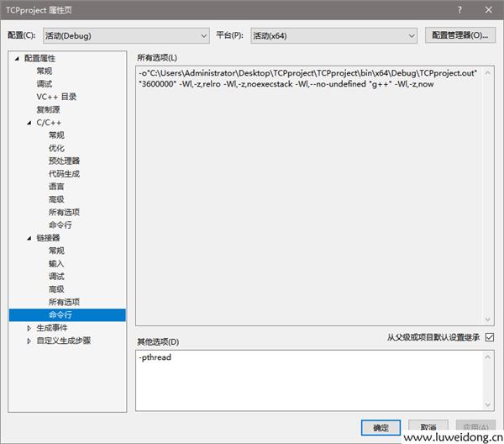Select 输入 under 链接器
This screenshot has height=444, width=504.
pyautogui.click(x=56, y=263)
